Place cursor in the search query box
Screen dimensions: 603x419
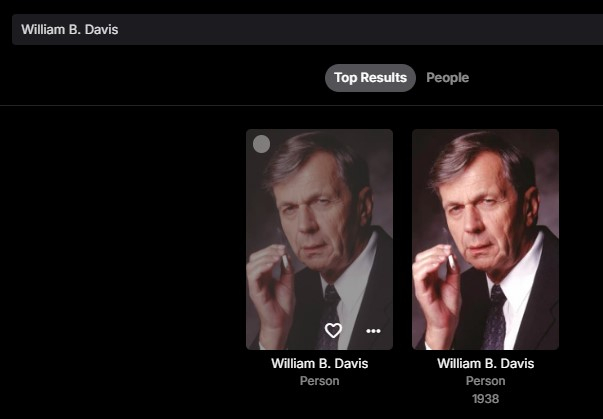300,29
